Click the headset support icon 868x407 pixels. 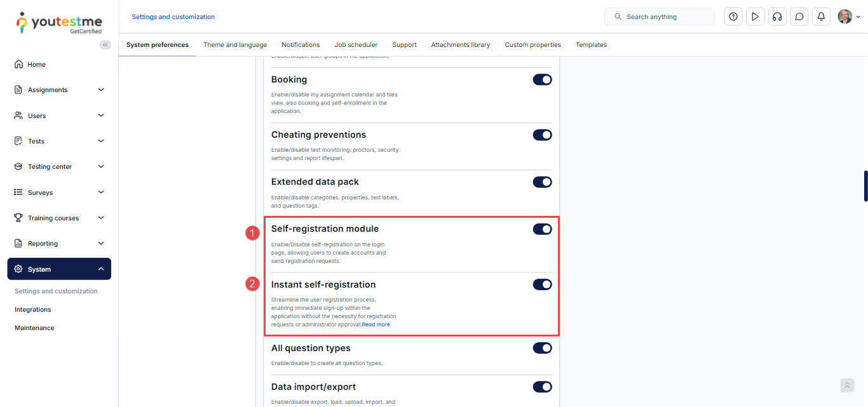[x=776, y=17]
